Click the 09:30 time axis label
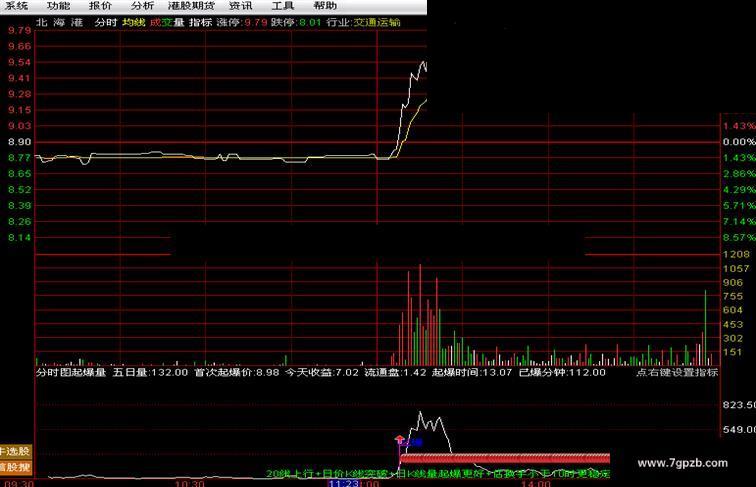The height and width of the screenshot is (487, 756). coord(20,483)
